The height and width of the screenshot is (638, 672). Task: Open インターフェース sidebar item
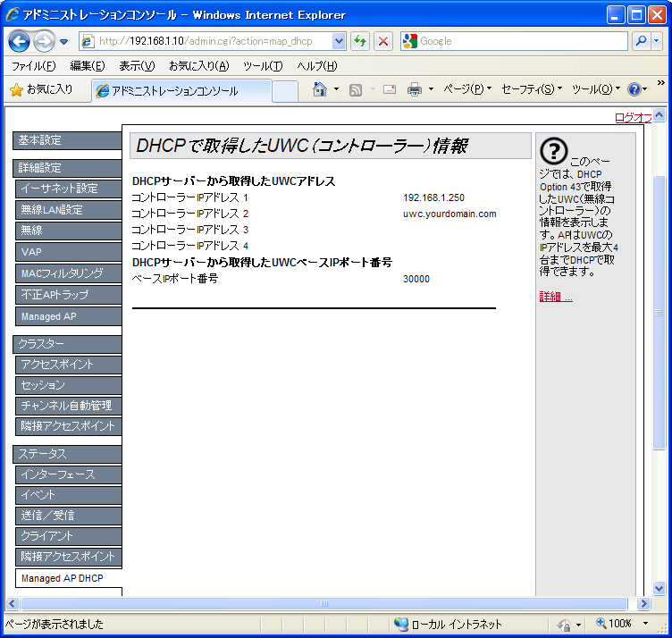click(x=69, y=474)
